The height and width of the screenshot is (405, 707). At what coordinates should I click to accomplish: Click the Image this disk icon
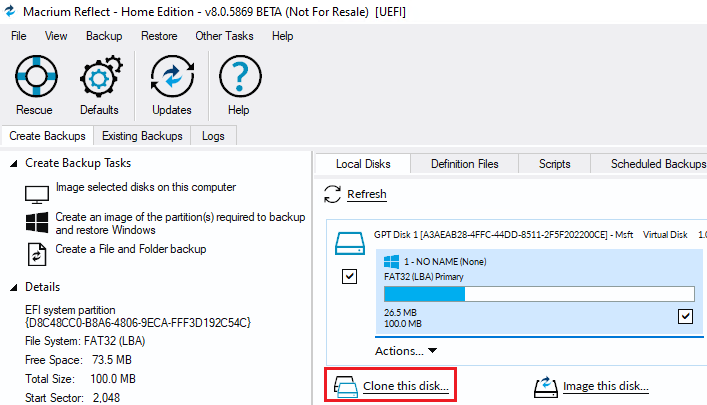(546, 387)
